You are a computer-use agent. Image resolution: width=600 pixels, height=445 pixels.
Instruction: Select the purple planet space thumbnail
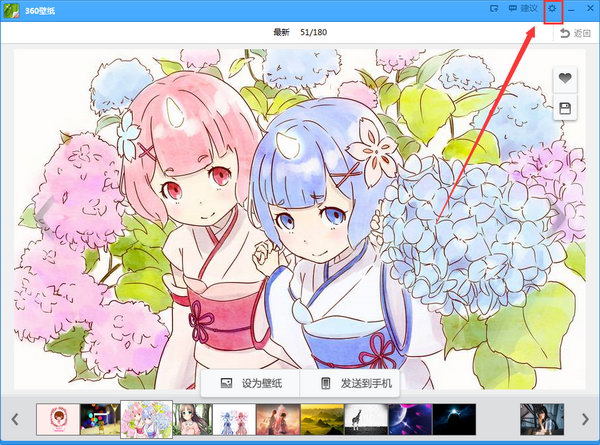tap(411, 419)
